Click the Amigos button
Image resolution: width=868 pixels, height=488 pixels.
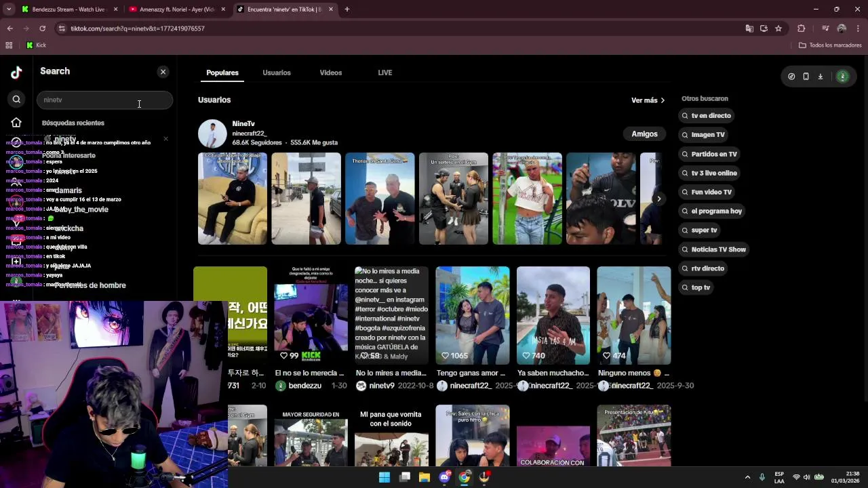pyautogui.click(x=644, y=134)
